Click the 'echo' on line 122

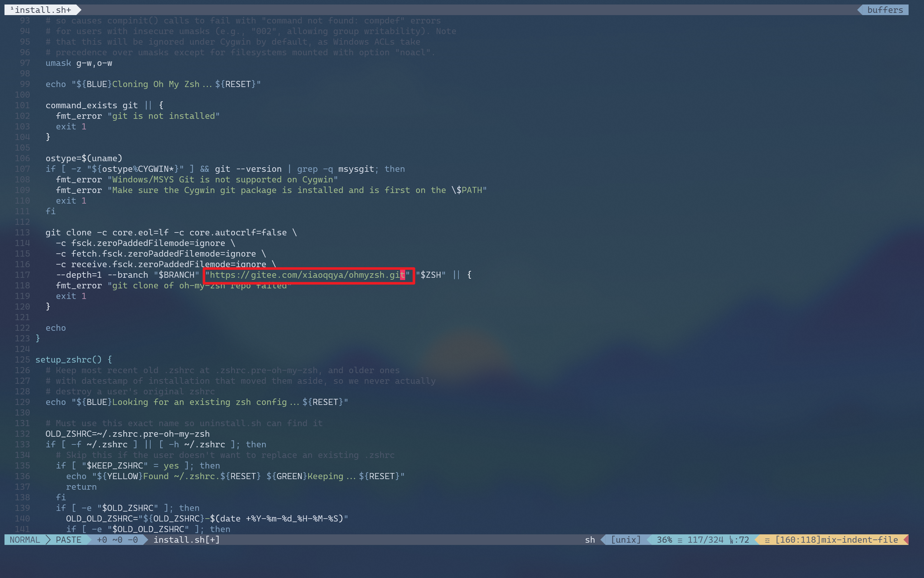pyautogui.click(x=56, y=328)
